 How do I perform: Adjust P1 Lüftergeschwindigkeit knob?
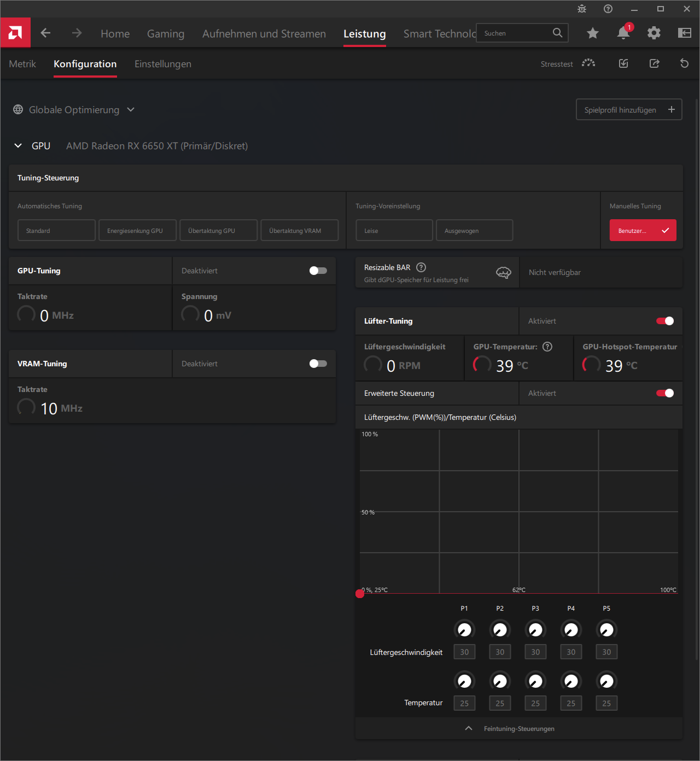click(464, 630)
